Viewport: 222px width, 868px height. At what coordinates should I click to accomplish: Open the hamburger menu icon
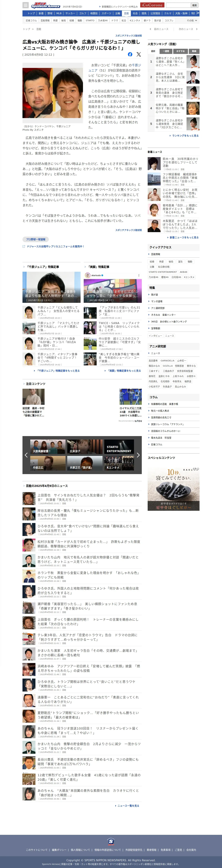[x=26, y=5]
